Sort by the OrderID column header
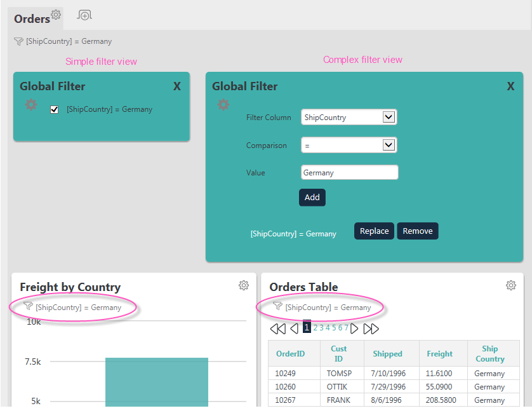This screenshot has height=420, width=532. 290,354
